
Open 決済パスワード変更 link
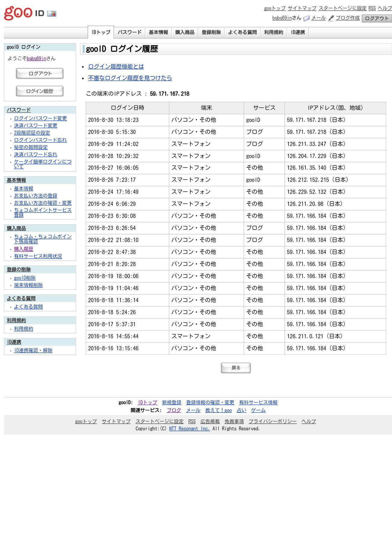coord(35,125)
